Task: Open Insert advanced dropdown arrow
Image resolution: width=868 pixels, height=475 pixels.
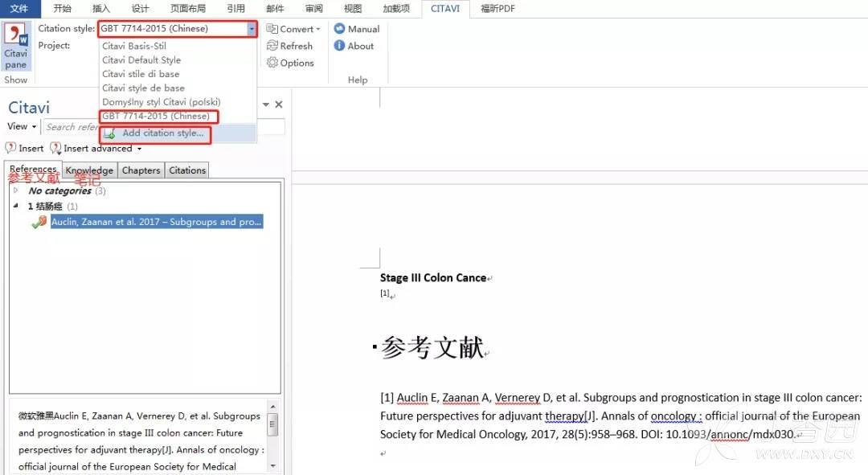Action: 140,149
